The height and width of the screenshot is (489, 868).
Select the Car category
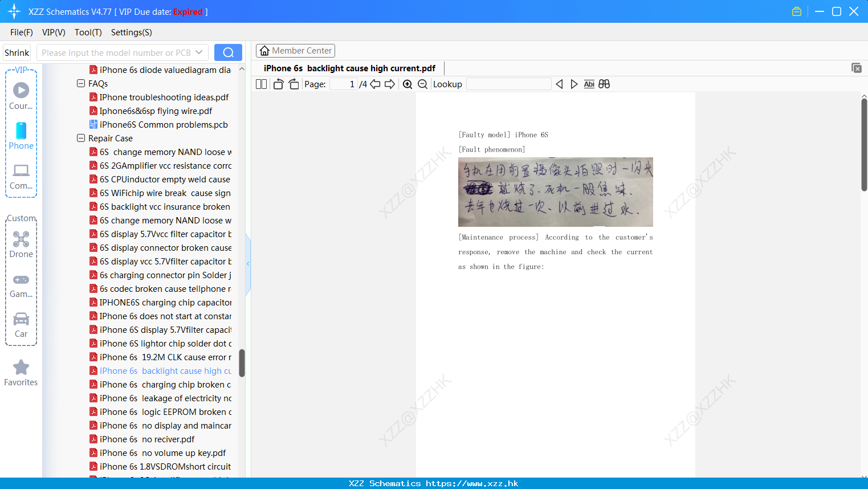(x=21, y=325)
